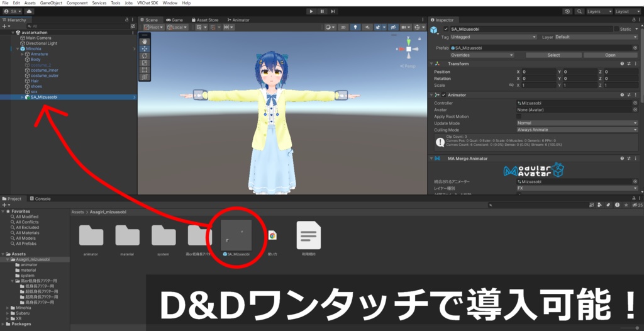Viewport: 644px width, 331px height.
Task: Click the Pause button
Action: pos(322,11)
